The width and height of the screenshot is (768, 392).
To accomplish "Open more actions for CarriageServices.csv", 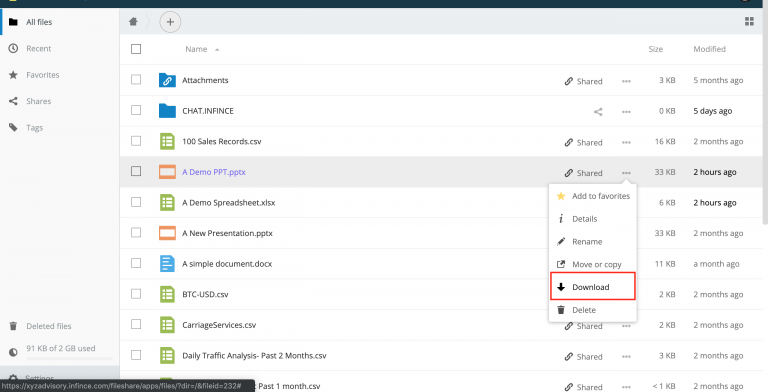I will click(626, 326).
